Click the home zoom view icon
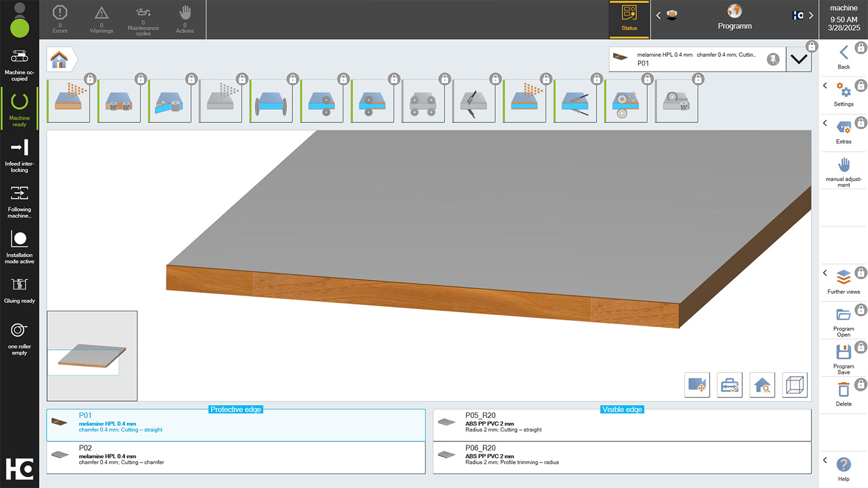The width and height of the screenshot is (868, 488). tap(762, 385)
